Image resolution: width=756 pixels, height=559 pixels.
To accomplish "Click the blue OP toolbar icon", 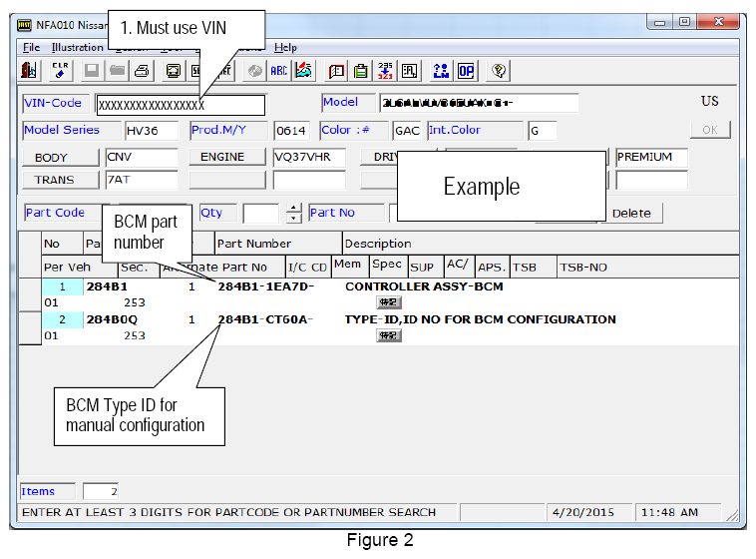I will 466,71.
